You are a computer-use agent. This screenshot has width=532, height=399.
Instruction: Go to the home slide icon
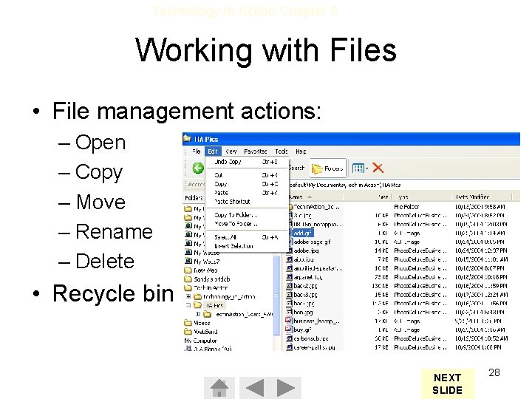coord(219,387)
